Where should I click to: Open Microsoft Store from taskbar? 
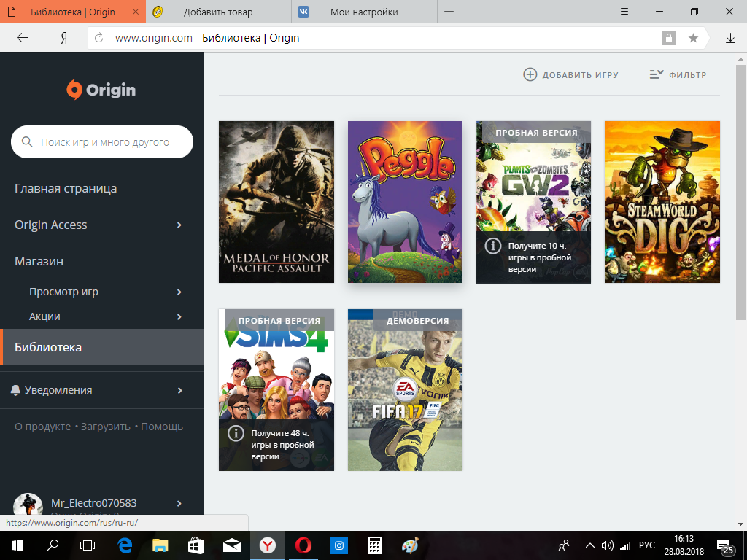click(x=196, y=545)
